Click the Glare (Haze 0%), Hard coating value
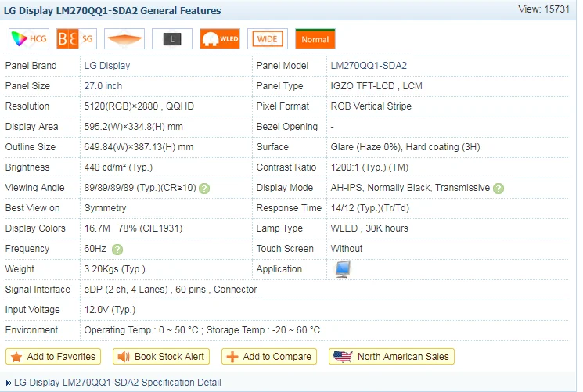Image resolution: width=583 pixels, height=392 pixels. pos(405,147)
